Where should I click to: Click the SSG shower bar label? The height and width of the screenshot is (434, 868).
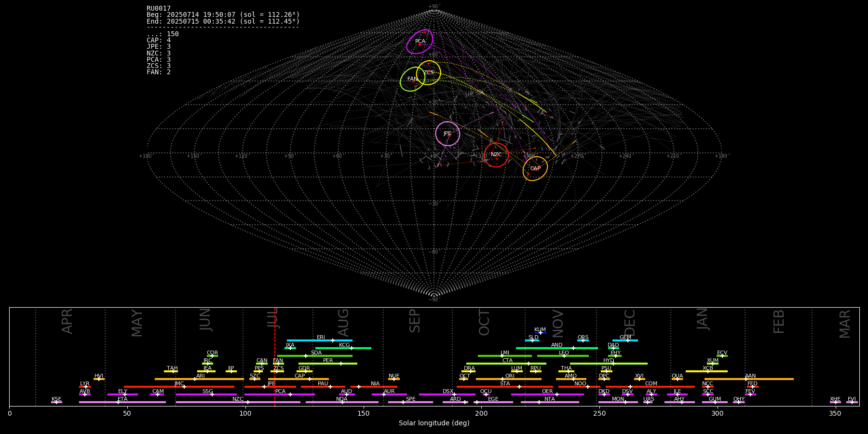pos(207,391)
